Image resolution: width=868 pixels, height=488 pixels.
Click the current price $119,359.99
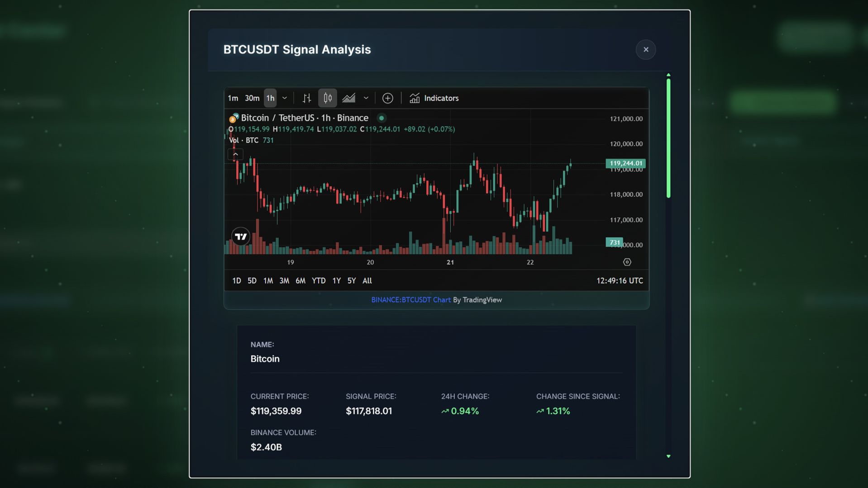pyautogui.click(x=276, y=411)
